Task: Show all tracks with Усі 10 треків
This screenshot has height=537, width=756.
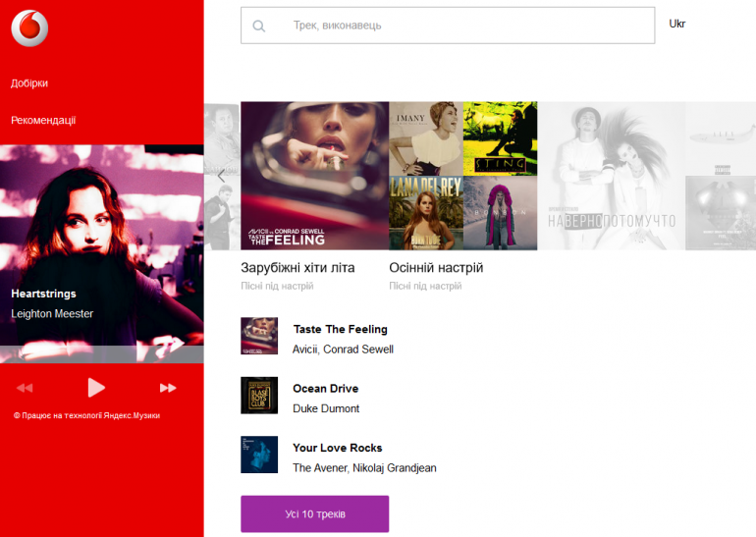Action: [x=315, y=513]
